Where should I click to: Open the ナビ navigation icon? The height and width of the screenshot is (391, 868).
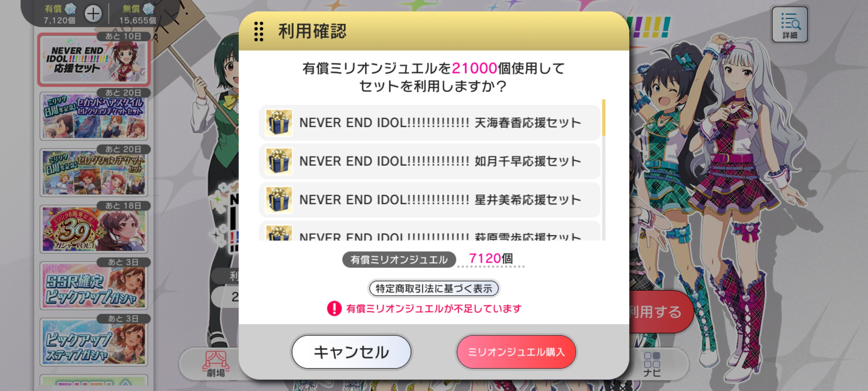(652, 364)
